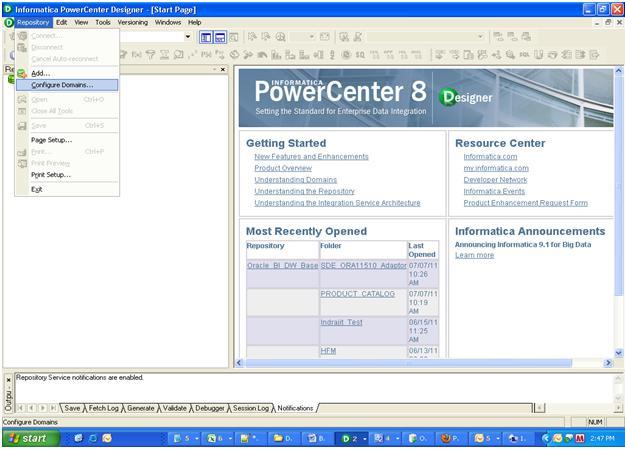Open the Versioning menu
Screen dimensions: 625x450
(x=133, y=22)
